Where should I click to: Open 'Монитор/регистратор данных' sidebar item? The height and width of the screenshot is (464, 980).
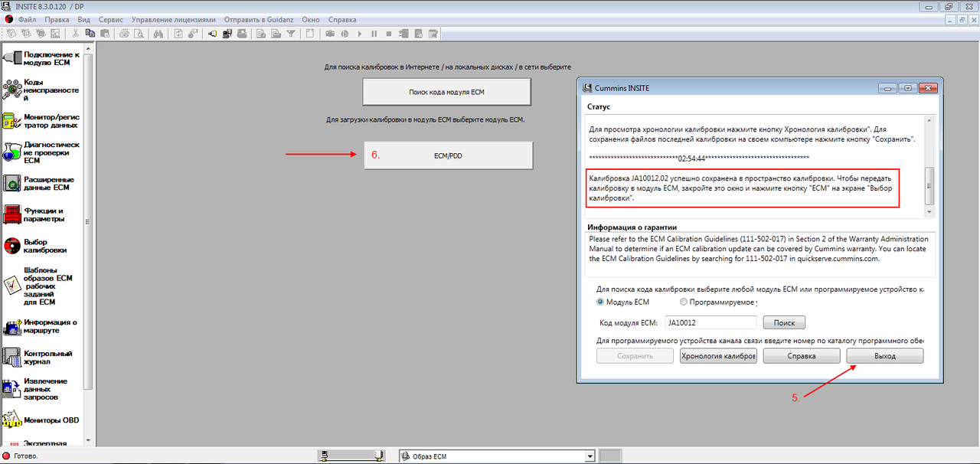[41, 121]
